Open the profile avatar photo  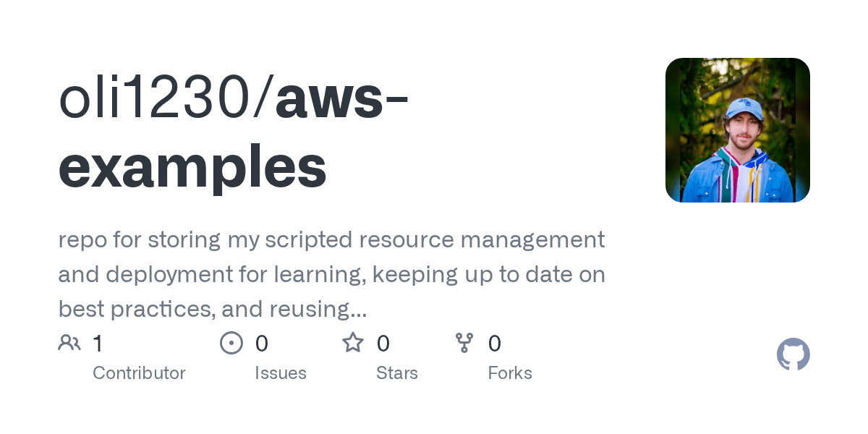point(737,130)
